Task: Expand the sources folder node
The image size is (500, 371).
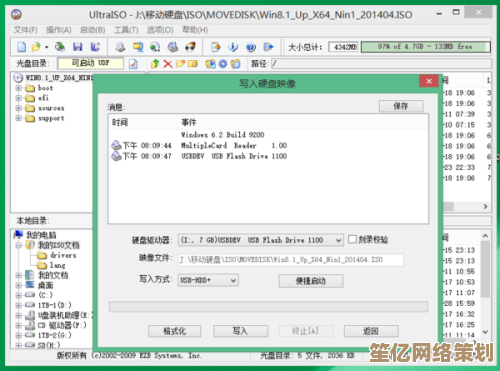Action: 19,108
